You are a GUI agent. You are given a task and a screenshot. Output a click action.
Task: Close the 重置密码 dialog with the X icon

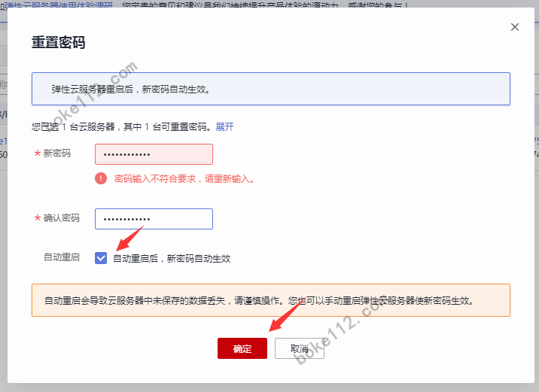(x=515, y=27)
